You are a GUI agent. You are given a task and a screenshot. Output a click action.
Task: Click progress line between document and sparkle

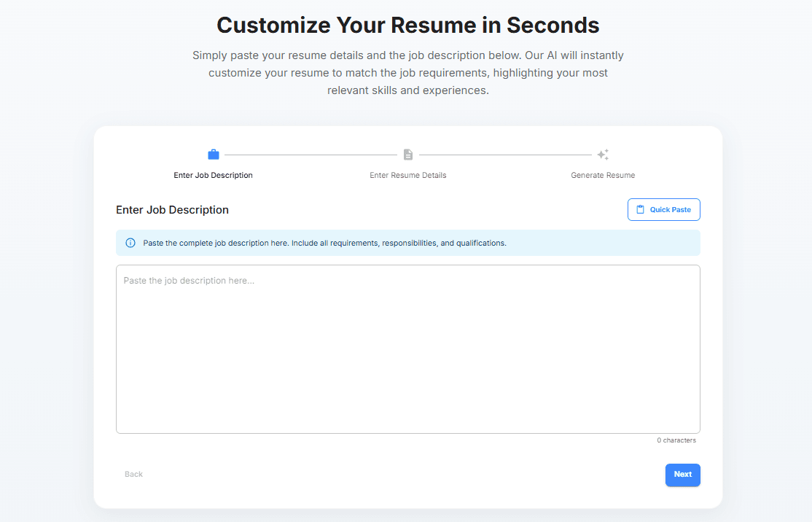[x=505, y=155]
